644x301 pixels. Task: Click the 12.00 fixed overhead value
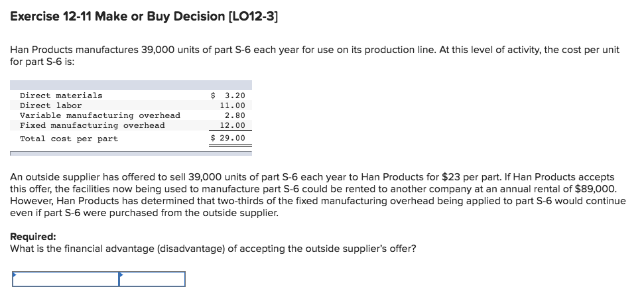click(233, 125)
